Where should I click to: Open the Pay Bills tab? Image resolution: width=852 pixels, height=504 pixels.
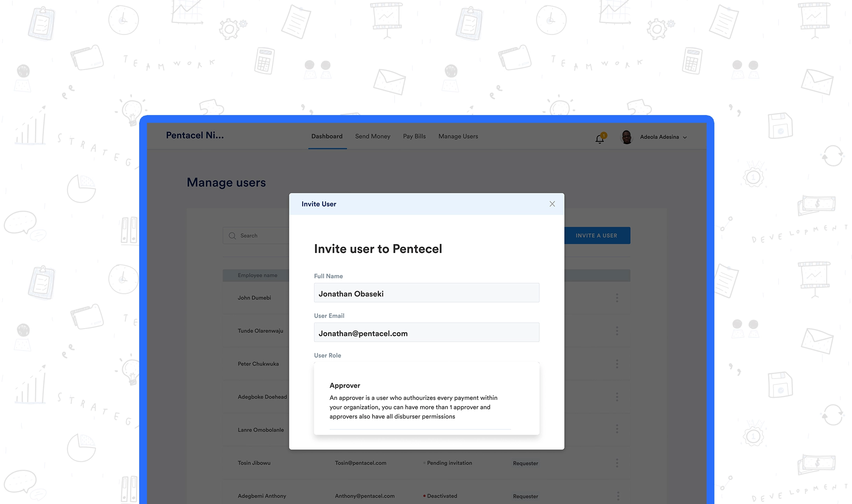(x=414, y=136)
